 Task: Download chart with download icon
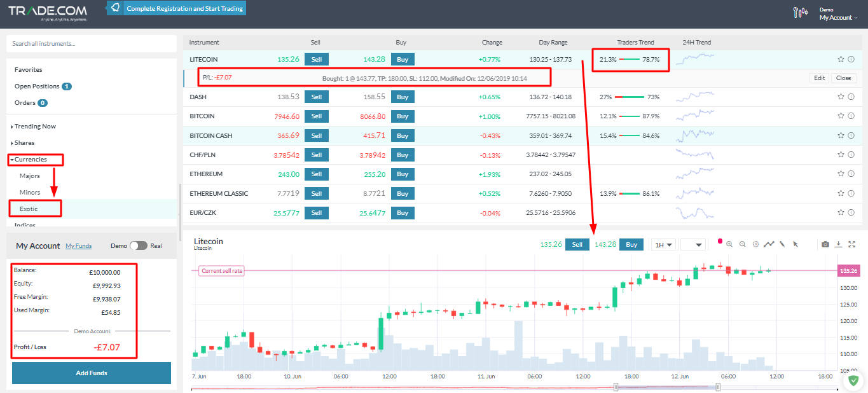(x=838, y=244)
